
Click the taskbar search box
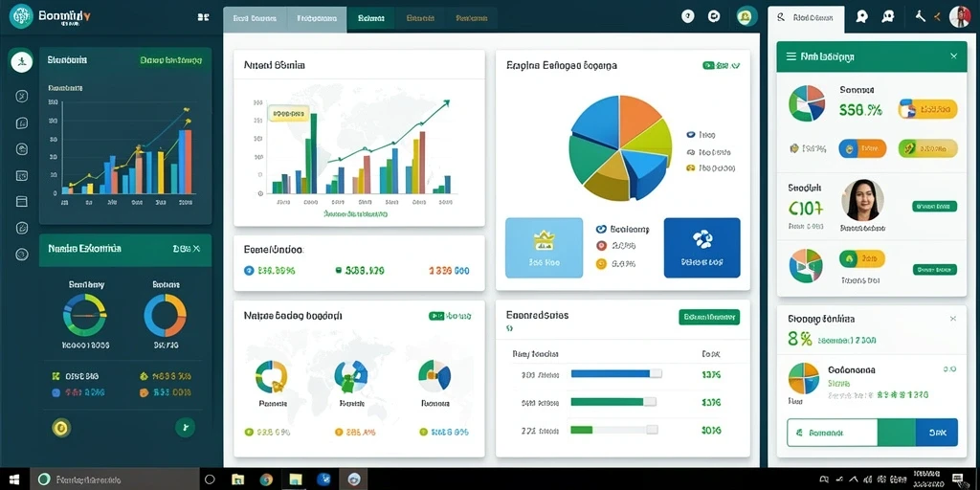click(x=115, y=479)
